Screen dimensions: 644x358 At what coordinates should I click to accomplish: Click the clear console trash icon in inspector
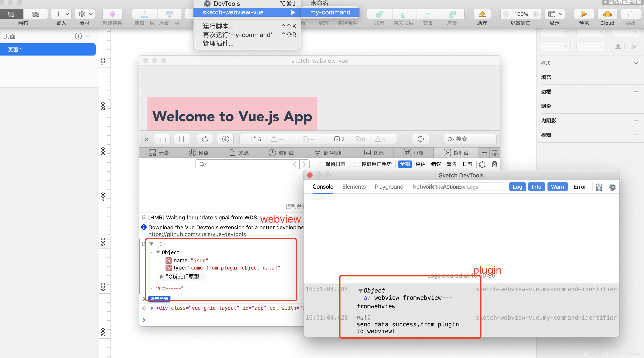(494, 164)
